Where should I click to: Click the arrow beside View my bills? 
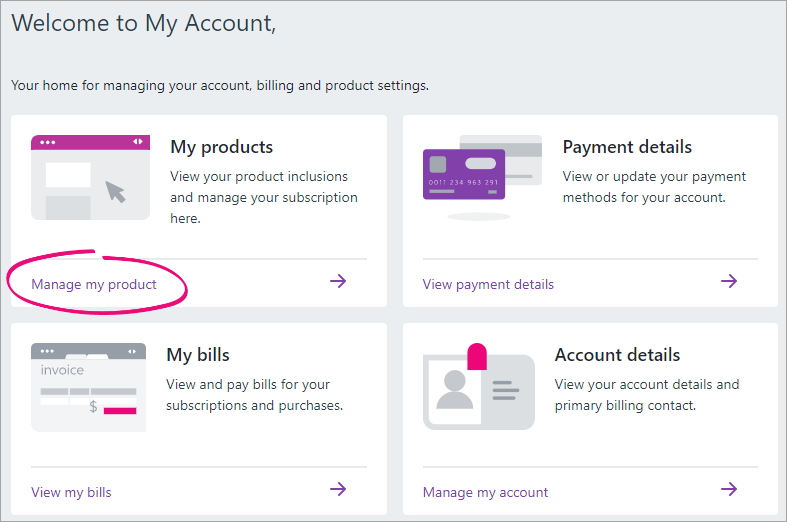pos(338,489)
